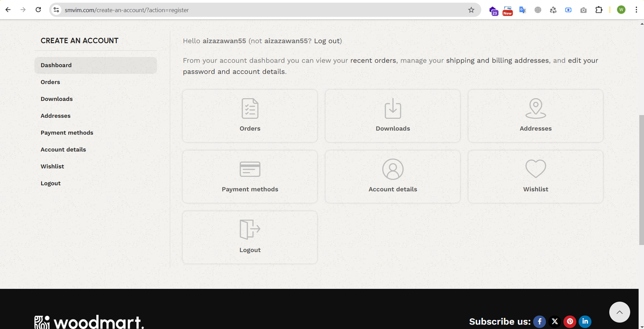Click the CREATE AN ACCOUNT heading

pos(79,41)
